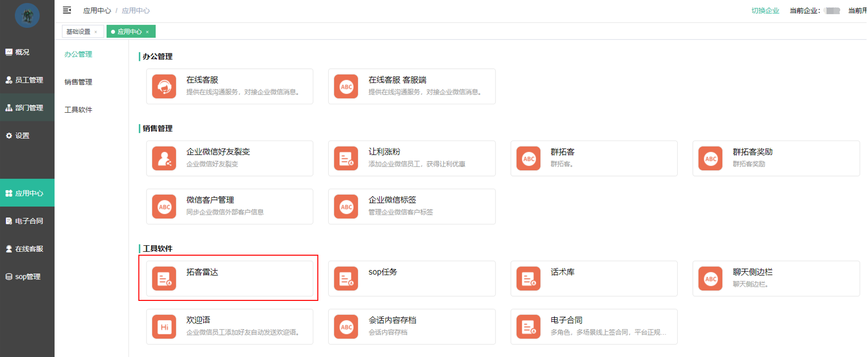Jump to the 工具软件 category section
The height and width of the screenshot is (357, 868).
click(78, 110)
